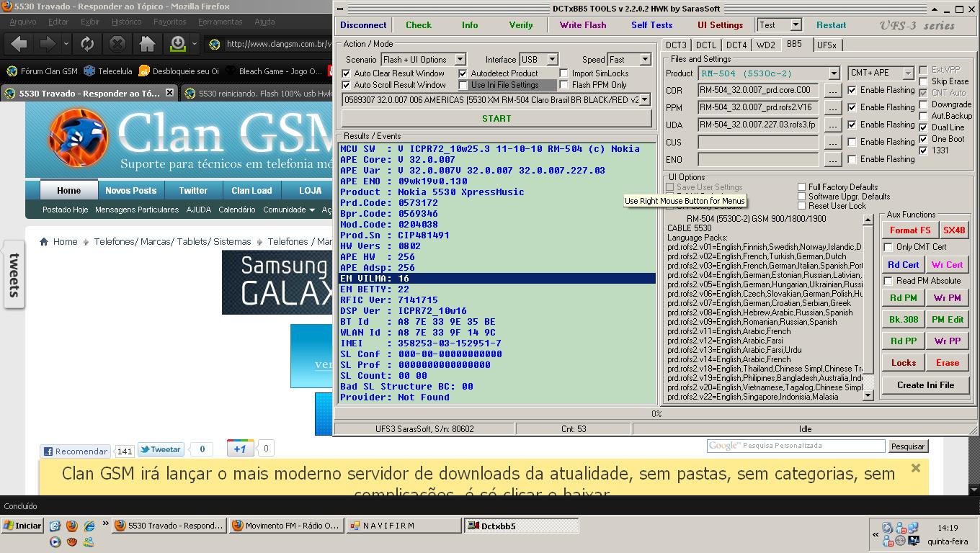Image resolution: width=980 pixels, height=553 pixels.
Task: Open the Telecelula bookmark
Action: [x=108, y=71]
